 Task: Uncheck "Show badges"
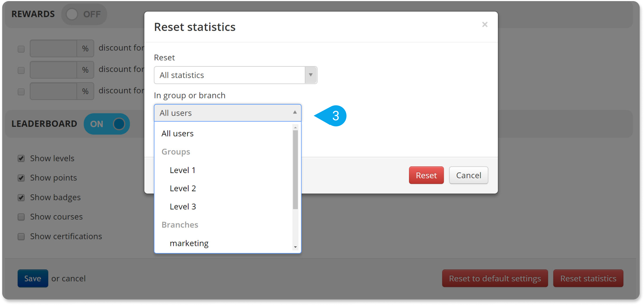21,197
